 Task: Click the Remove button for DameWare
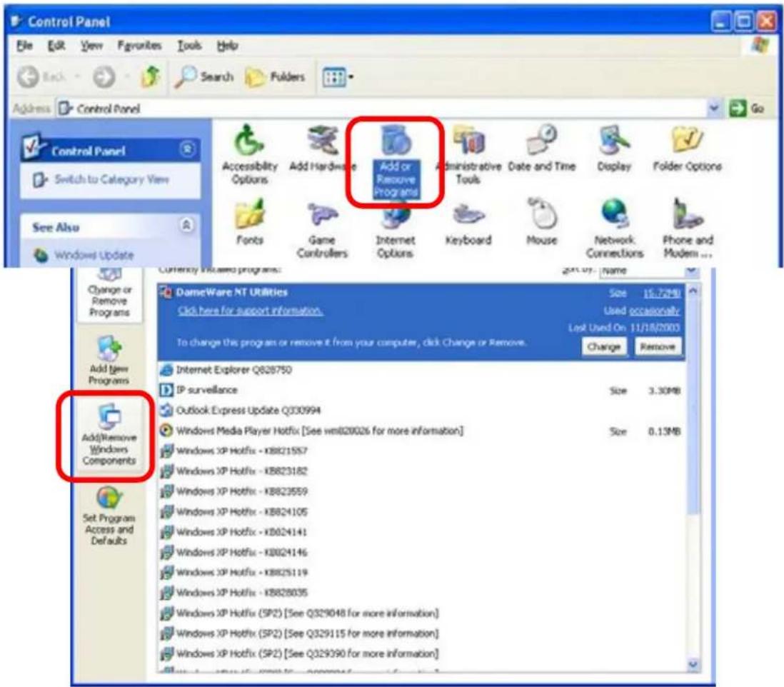point(658,346)
